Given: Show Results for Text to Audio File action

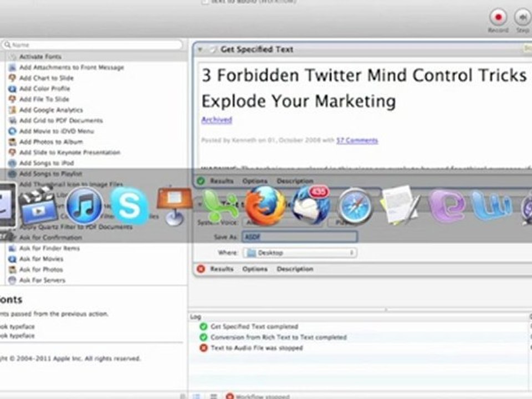Looking at the screenshot, I should pyautogui.click(x=222, y=269).
